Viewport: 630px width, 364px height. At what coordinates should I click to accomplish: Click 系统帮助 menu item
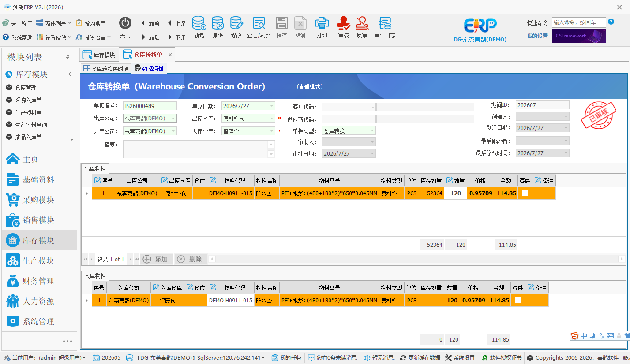(x=18, y=37)
